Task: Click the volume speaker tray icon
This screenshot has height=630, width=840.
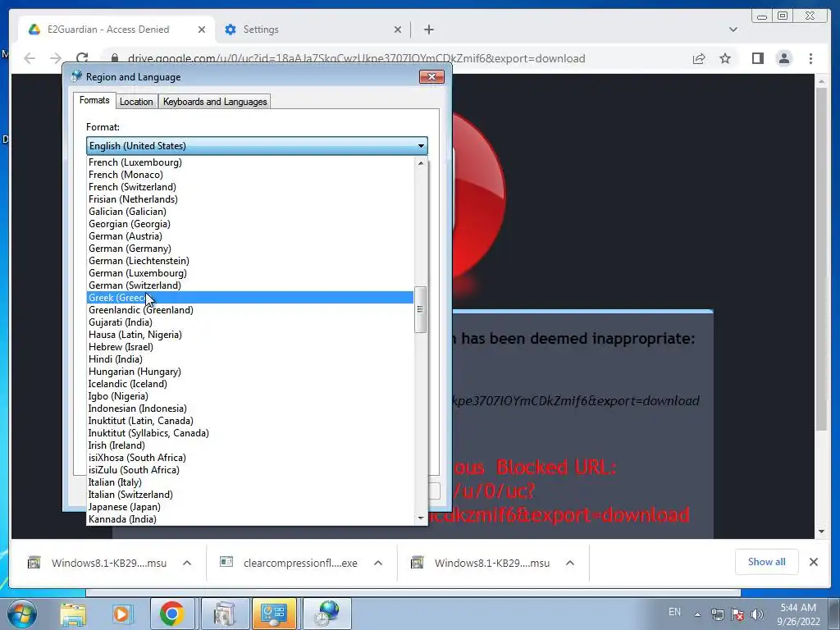Action: [x=756, y=614]
